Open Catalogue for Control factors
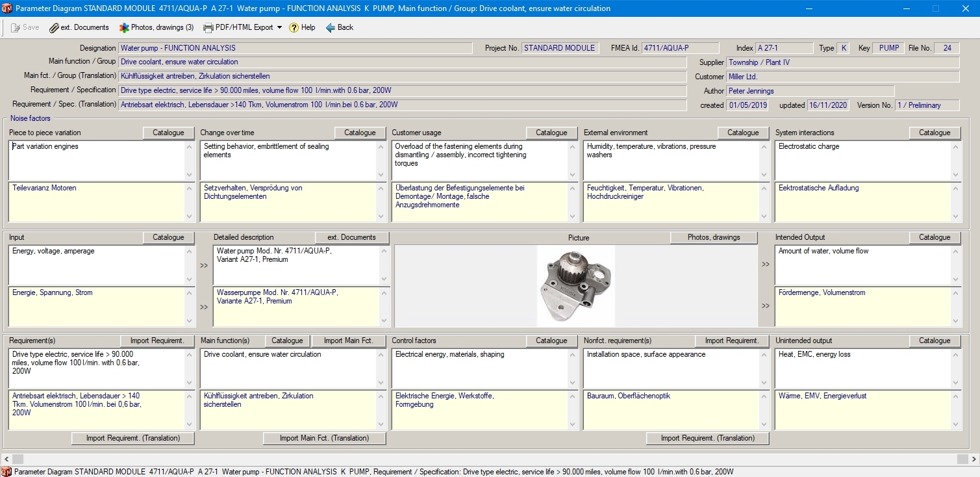 (551, 341)
